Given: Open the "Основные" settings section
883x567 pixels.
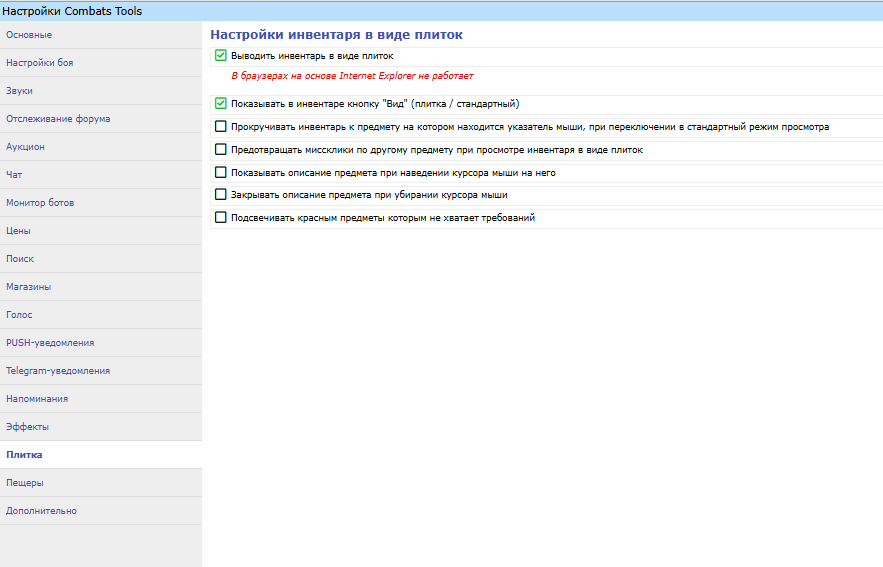Looking at the screenshot, I should click(29, 35).
